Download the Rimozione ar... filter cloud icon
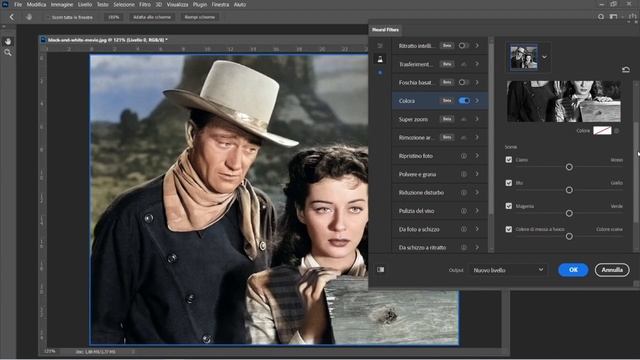The width and height of the screenshot is (640, 360). pyautogui.click(x=463, y=138)
